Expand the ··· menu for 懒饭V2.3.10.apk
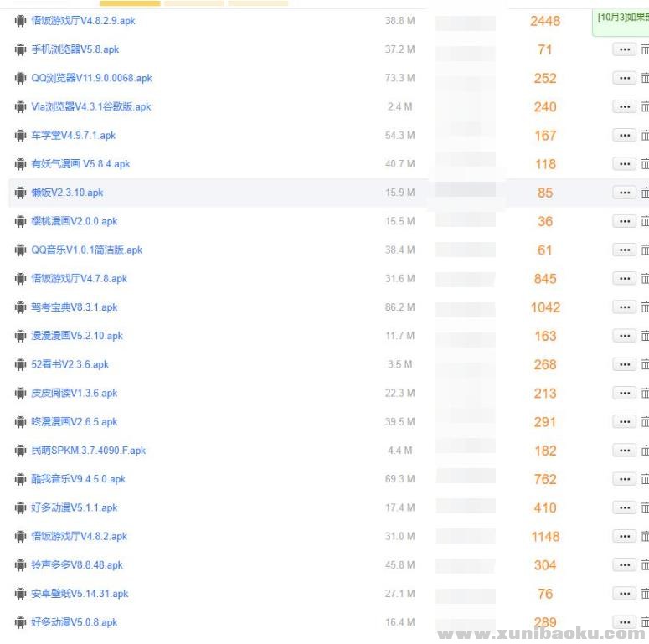 [624, 193]
